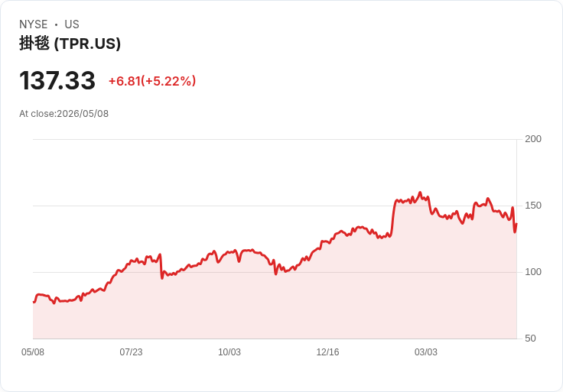Select the 137.33 current price
The width and height of the screenshot is (563, 392).
pos(57,80)
